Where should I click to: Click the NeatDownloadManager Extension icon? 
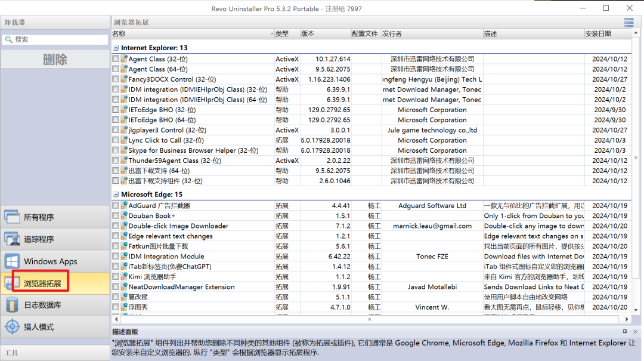click(x=124, y=286)
